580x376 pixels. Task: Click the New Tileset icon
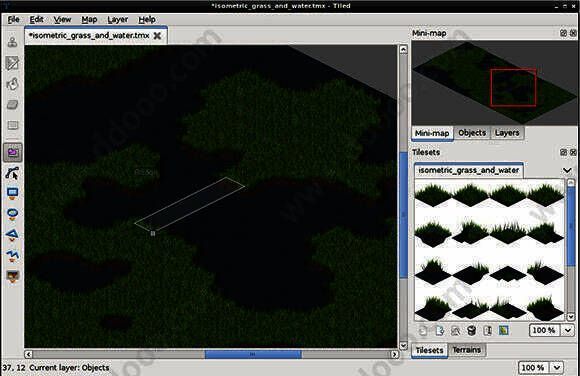423,330
